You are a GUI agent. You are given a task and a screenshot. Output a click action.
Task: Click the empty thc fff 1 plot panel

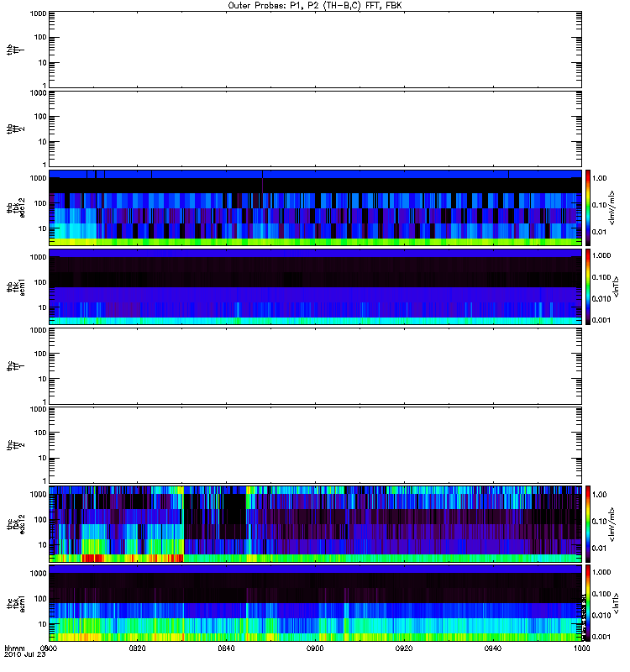coord(316,366)
